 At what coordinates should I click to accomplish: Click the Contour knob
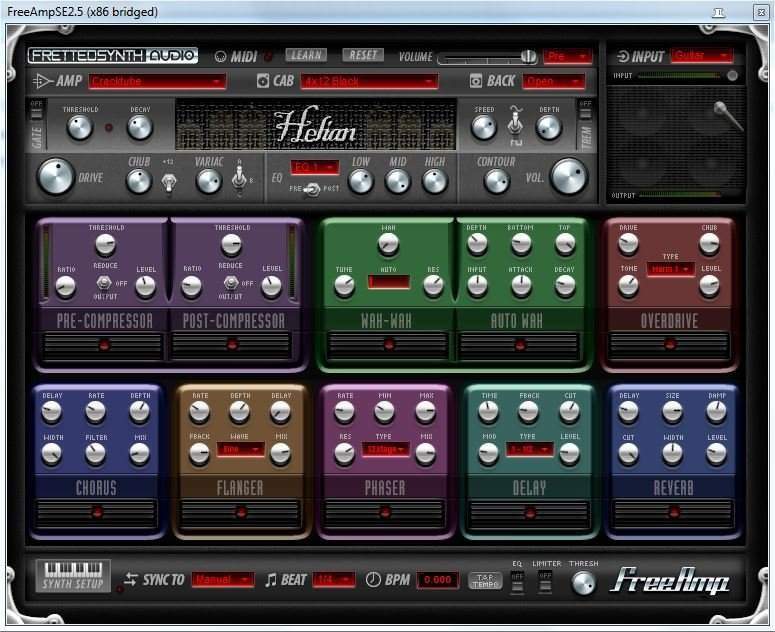click(496, 181)
